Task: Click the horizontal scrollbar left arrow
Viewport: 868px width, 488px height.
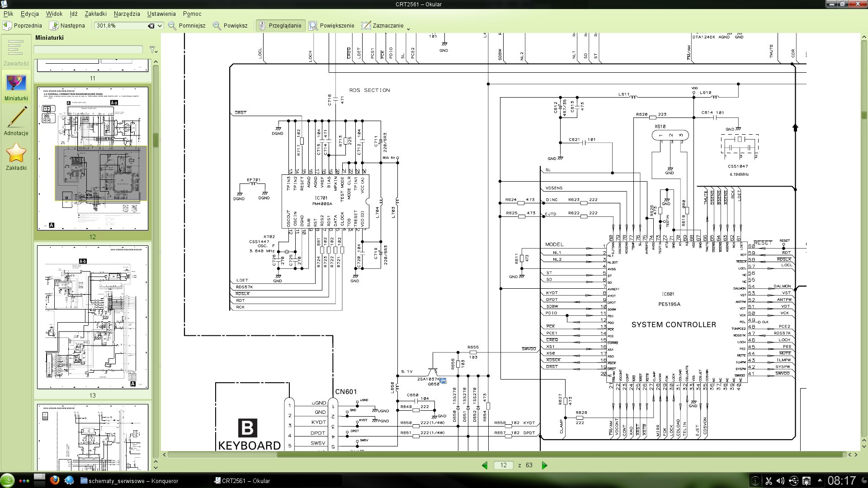Action: 164,455
